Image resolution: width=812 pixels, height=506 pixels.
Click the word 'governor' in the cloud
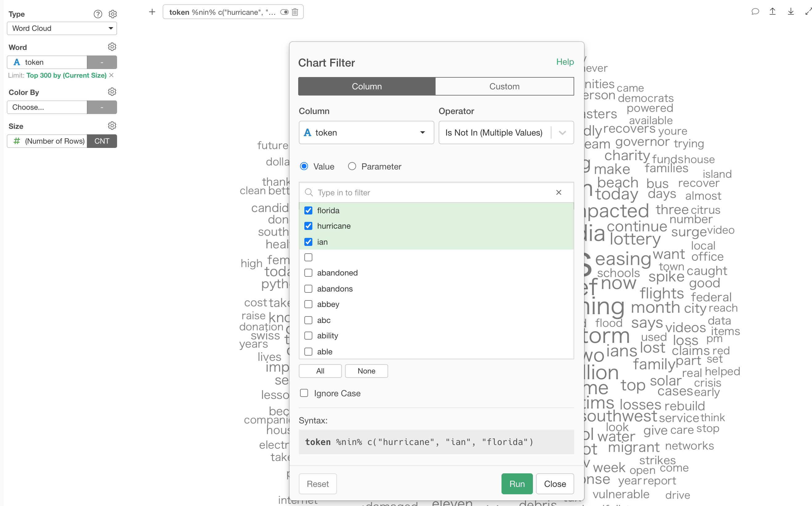(643, 142)
